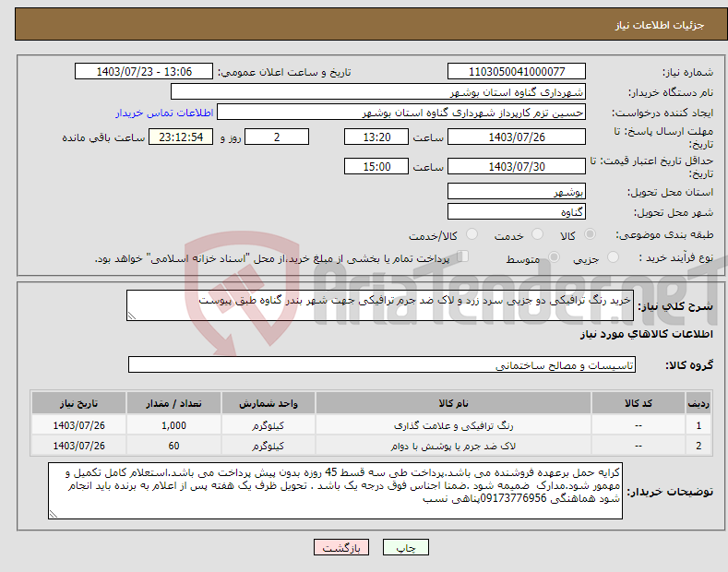Click the شرح کلی نیاز description textarea
The image size is (728, 572).
coord(380,305)
